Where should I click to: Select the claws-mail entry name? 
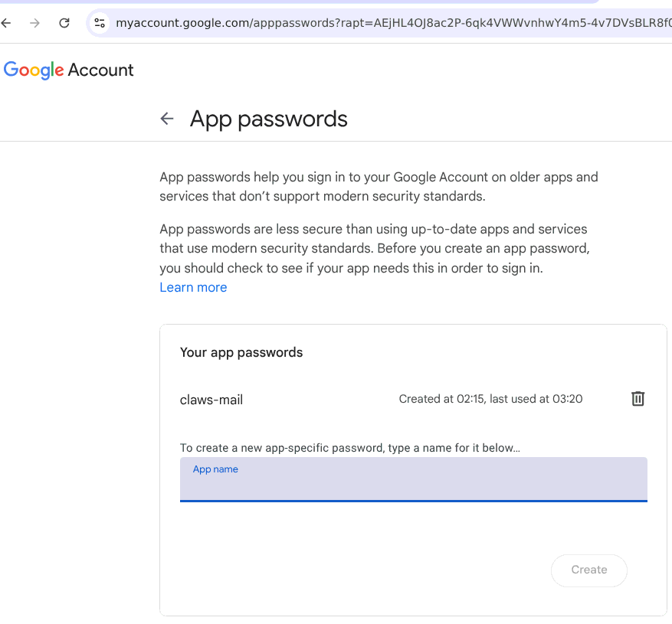pyautogui.click(x=211, y=400)
